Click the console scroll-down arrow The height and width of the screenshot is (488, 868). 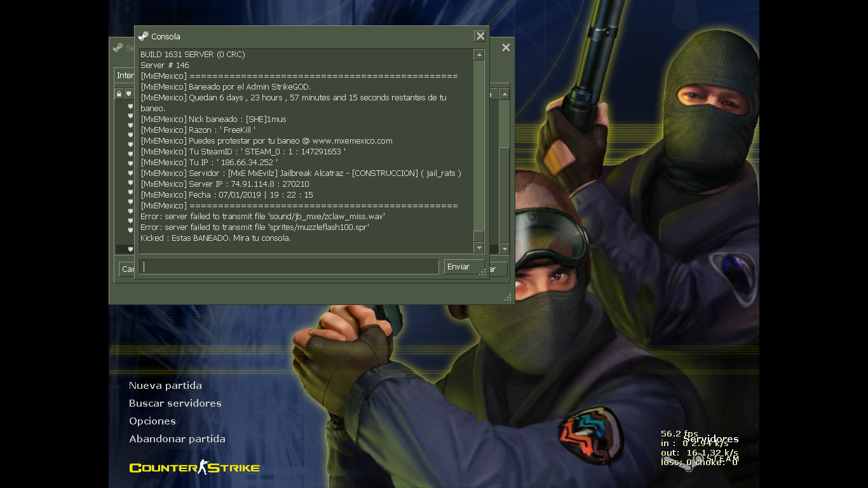[479, 248]
